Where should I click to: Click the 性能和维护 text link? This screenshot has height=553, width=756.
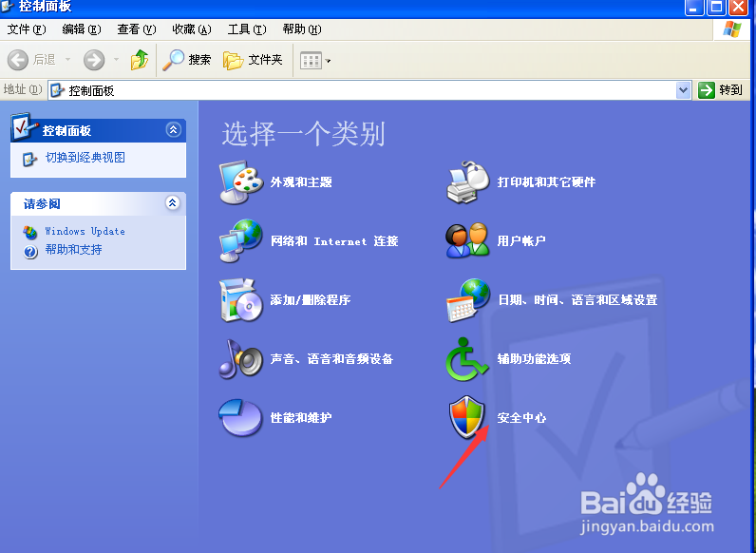pos(301,417)
